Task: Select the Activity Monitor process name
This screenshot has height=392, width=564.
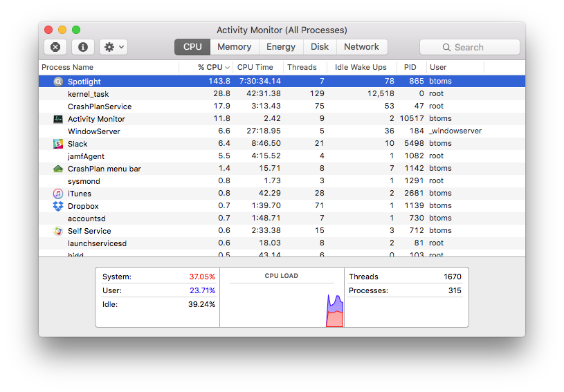Action: pos(96,119)
